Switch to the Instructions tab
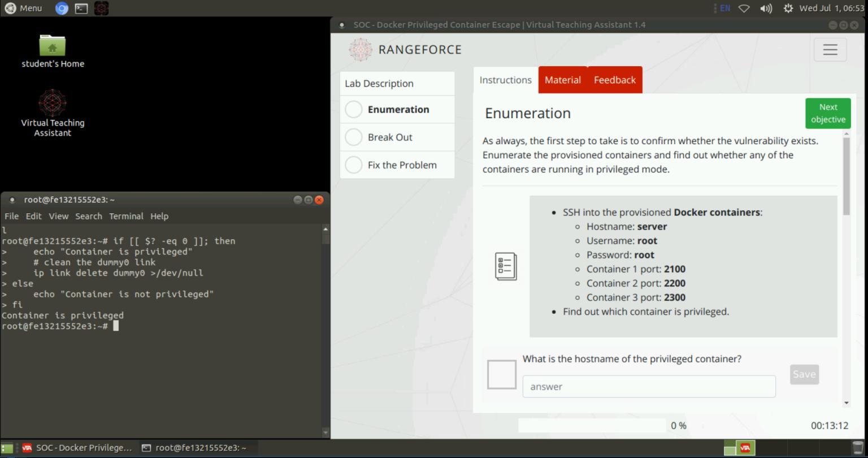868x458 pixels. click(x=506, y=80)
